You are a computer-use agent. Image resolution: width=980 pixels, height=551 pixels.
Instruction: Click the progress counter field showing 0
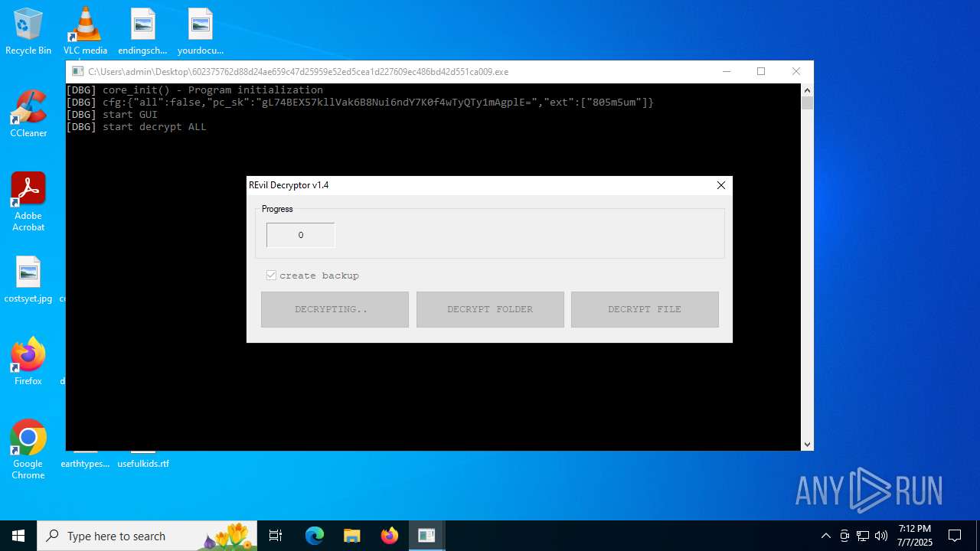point(301,235)
